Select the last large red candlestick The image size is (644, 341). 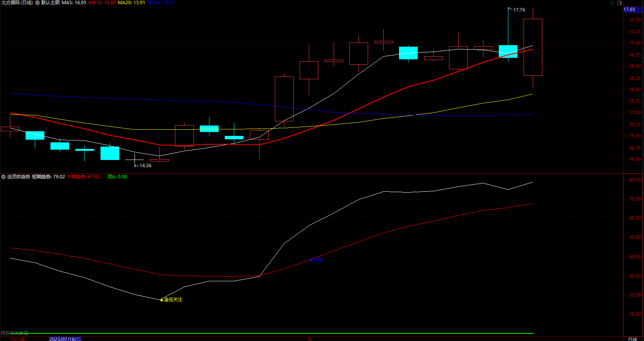coord(533,47)
